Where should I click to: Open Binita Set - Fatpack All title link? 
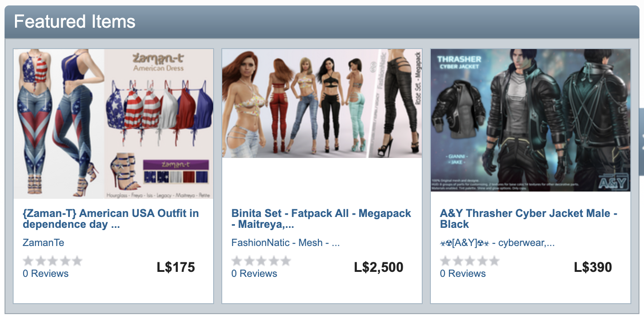[321, 219]
